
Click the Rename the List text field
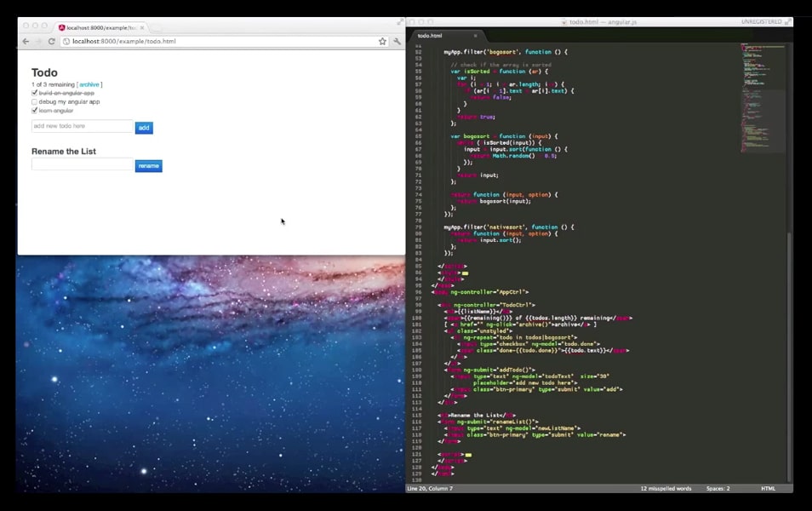[x=83, y=164]
